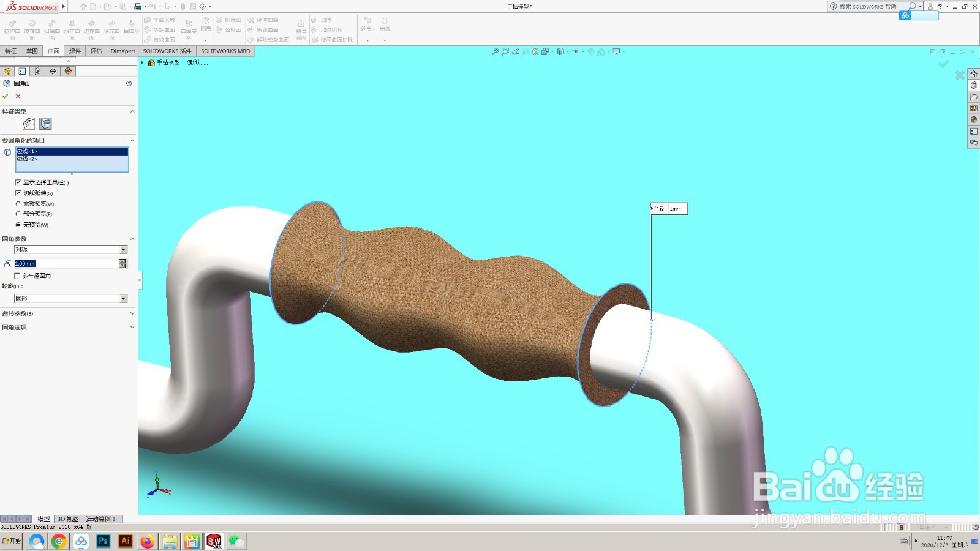
Task: Open View Settings monitor icon
Action: tap(617, 52)
